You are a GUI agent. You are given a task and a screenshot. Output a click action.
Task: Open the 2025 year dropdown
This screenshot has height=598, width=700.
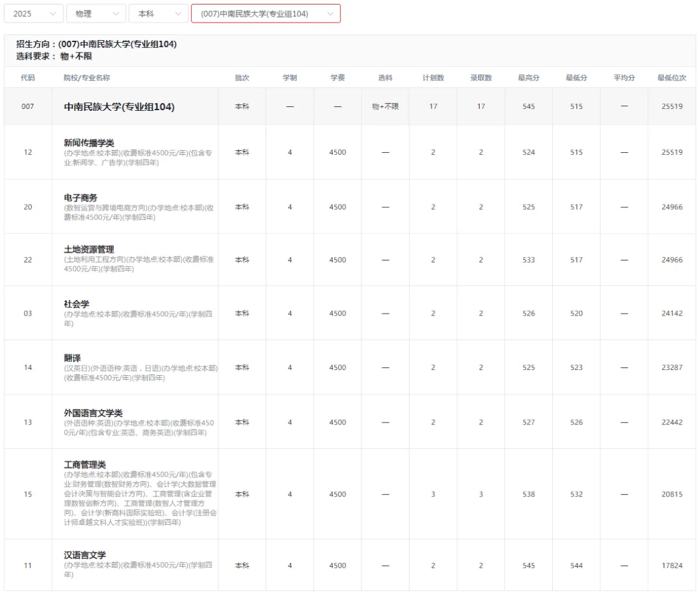point(34,14)
